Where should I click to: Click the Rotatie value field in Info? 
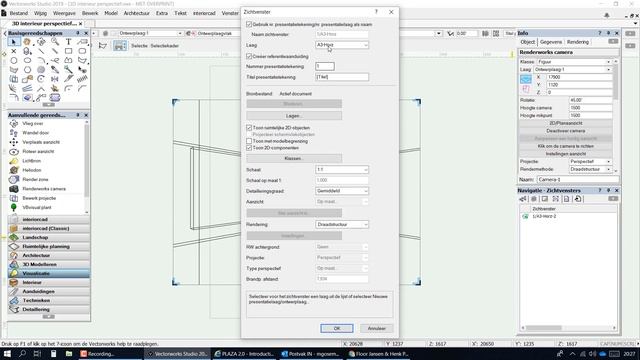pyautogui.click(x=590, y=100)
